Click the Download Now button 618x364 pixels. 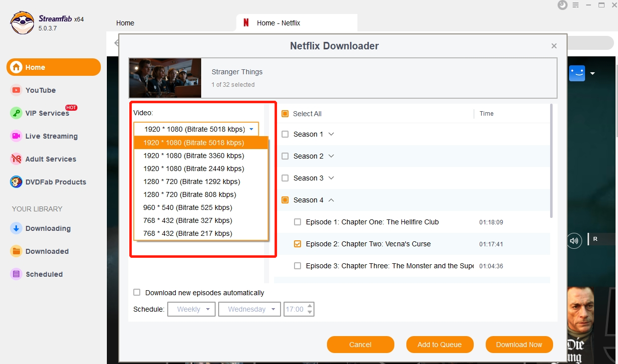[519, 345]
